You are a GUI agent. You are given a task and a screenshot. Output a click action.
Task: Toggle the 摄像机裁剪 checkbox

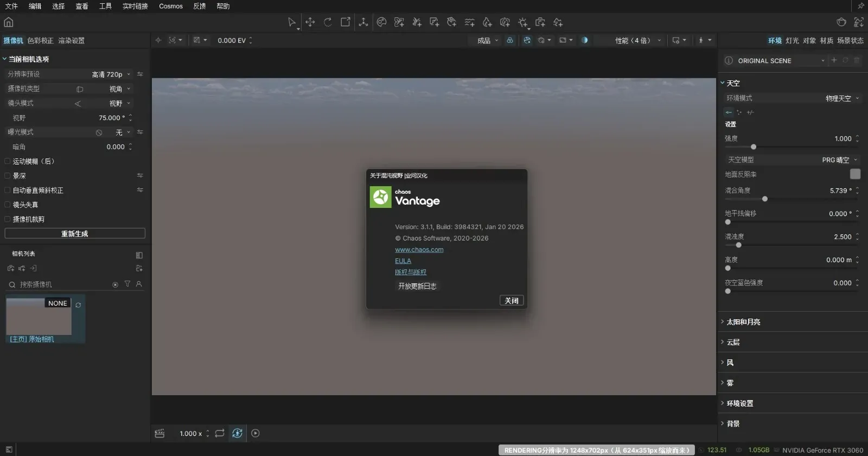tap(8, 219)
